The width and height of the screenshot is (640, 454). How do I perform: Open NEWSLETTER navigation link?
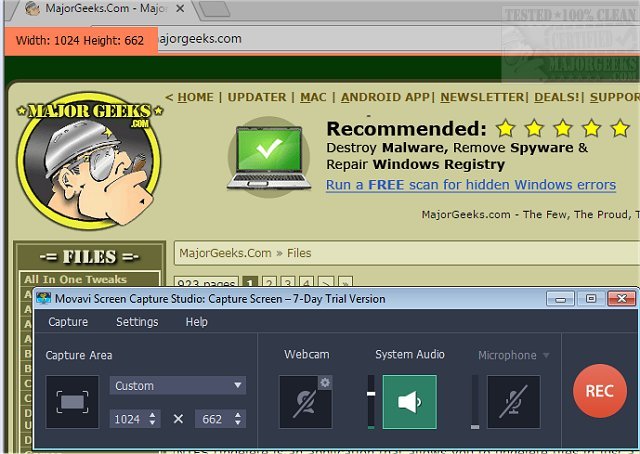coord(482,97)
